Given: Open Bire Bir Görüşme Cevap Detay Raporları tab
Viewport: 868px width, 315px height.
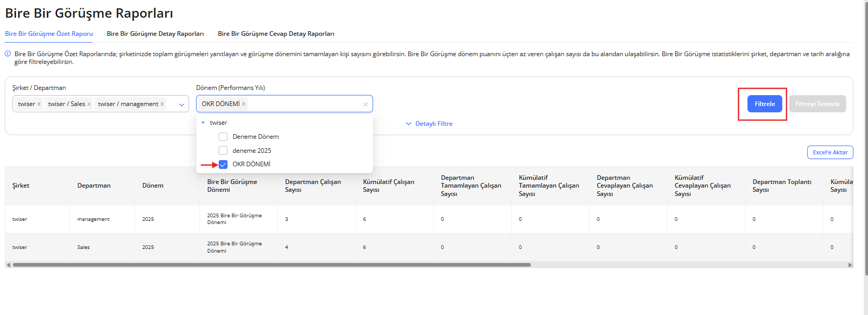Looking at the screenshot, I should pos(276,34).
